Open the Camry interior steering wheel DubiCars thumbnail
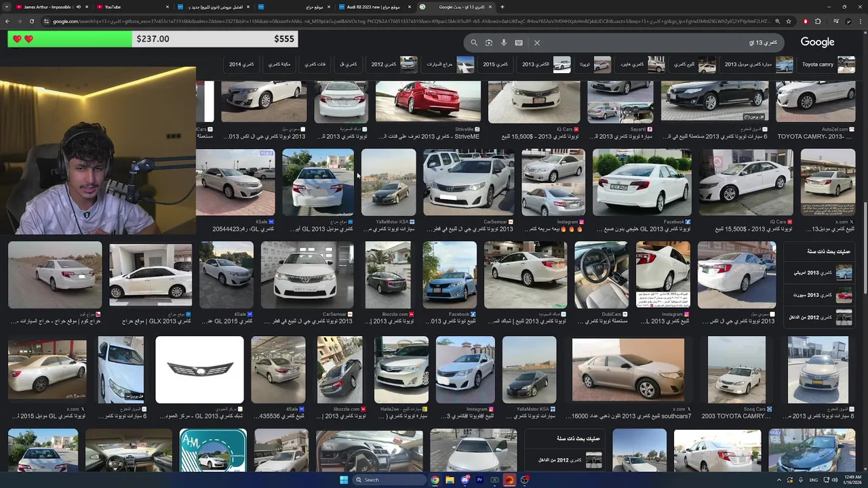Screen dimensions: 868x488 click(601, 274)
